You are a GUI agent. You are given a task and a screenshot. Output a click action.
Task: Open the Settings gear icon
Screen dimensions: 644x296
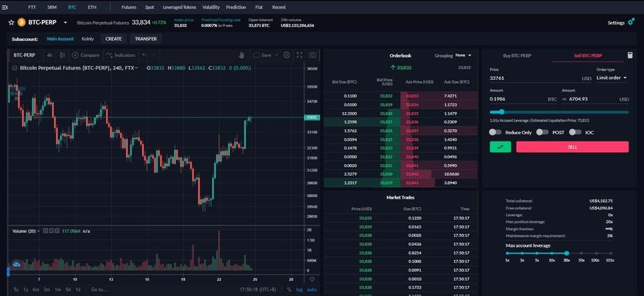point(631,23)
